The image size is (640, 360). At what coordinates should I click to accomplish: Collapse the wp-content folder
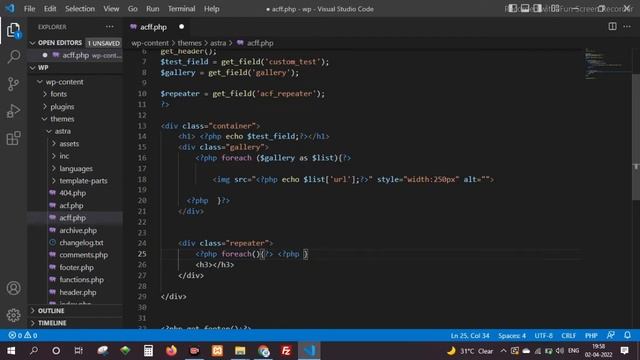coord(64,82)
